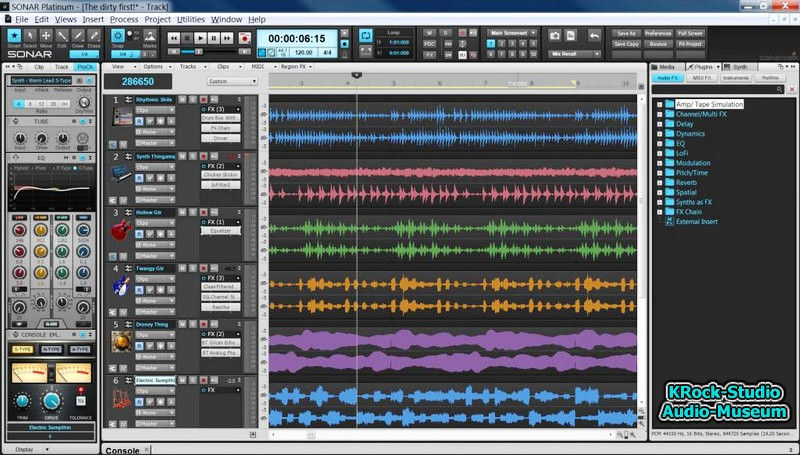Pick the Edit tool
800x455 pixels.
tap(62, 36)
